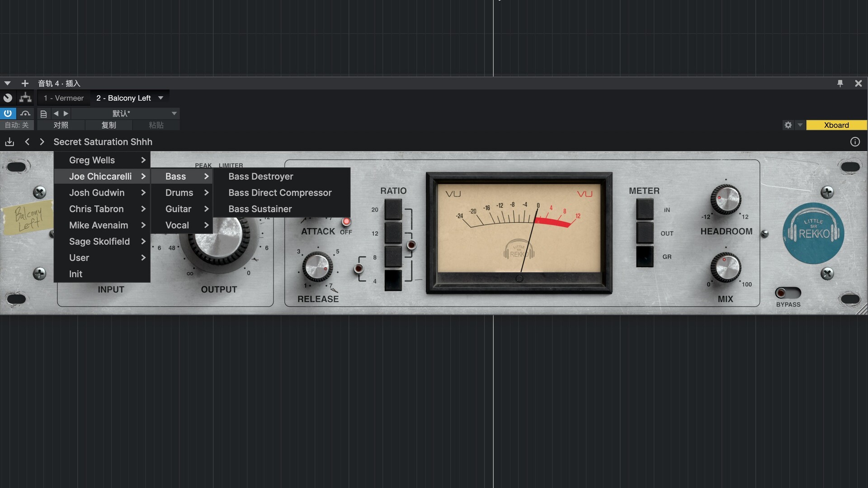Switch to the 1 - Vermeer tab
Viewport: 868px width, 488px height.
[64, 98]
